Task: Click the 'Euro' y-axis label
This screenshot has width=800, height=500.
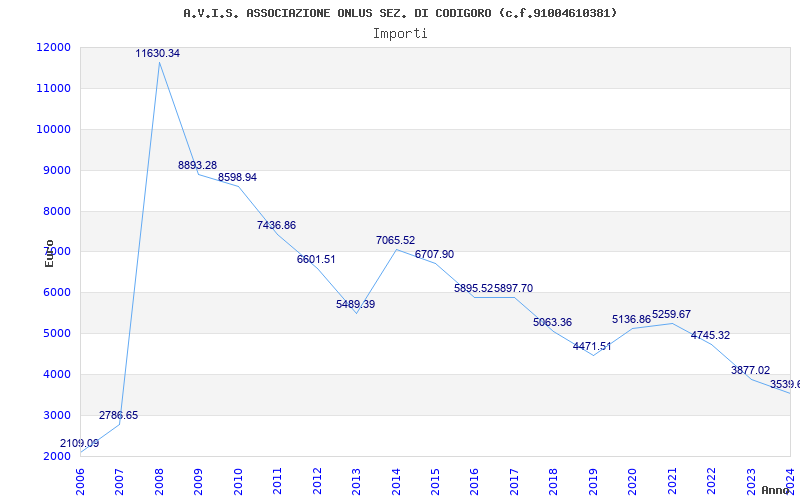Action: click(x=49, y=253)
